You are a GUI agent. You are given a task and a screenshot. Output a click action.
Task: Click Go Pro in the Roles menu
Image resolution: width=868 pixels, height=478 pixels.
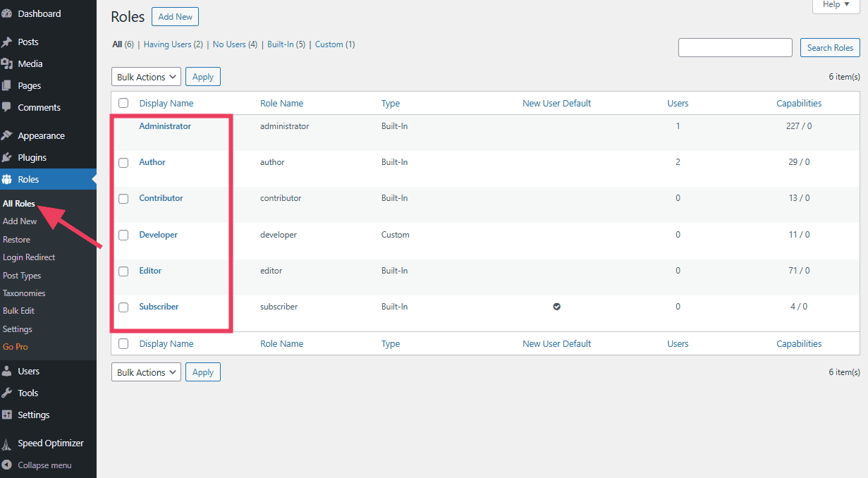(15, 347)
